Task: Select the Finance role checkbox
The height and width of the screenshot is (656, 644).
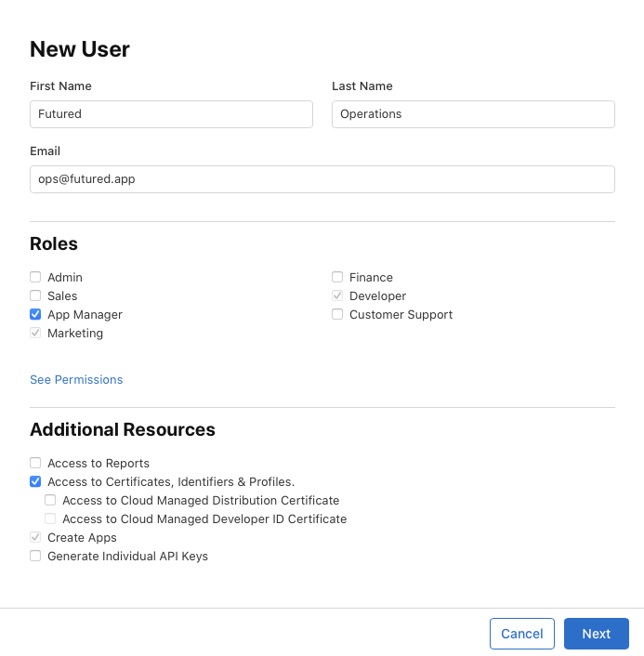Action: 337,277
